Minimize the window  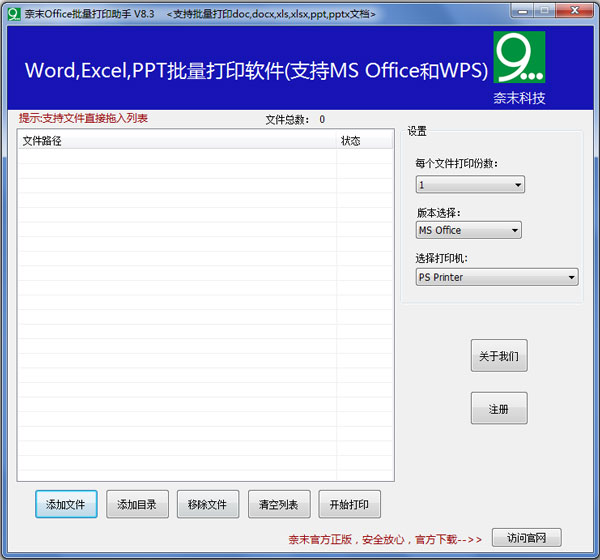(522, 11)
